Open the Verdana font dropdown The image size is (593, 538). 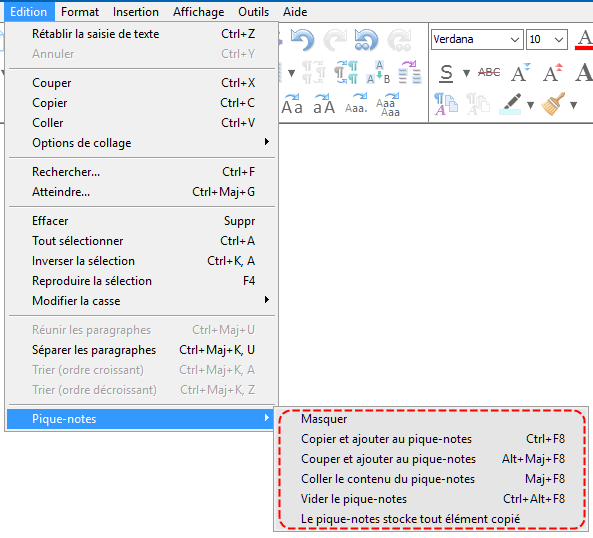coord(477,39)
